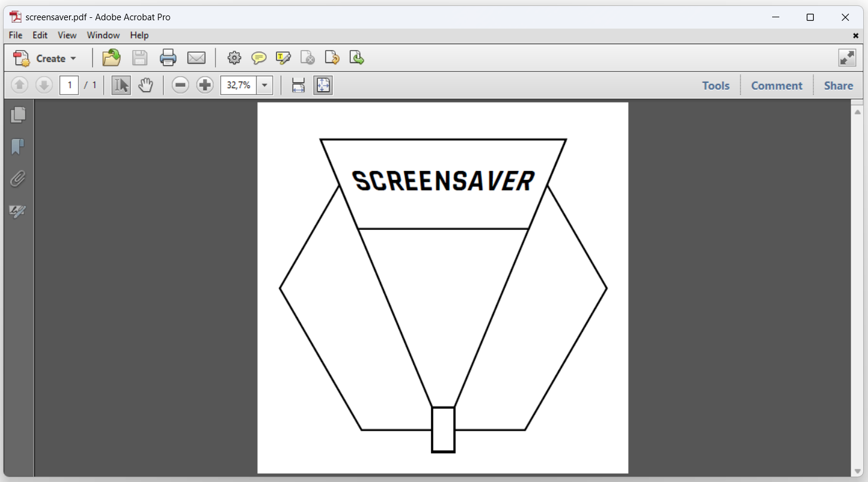Screen dimensions: 868x482
Task: Open the View menu
Action: point(67,35)
